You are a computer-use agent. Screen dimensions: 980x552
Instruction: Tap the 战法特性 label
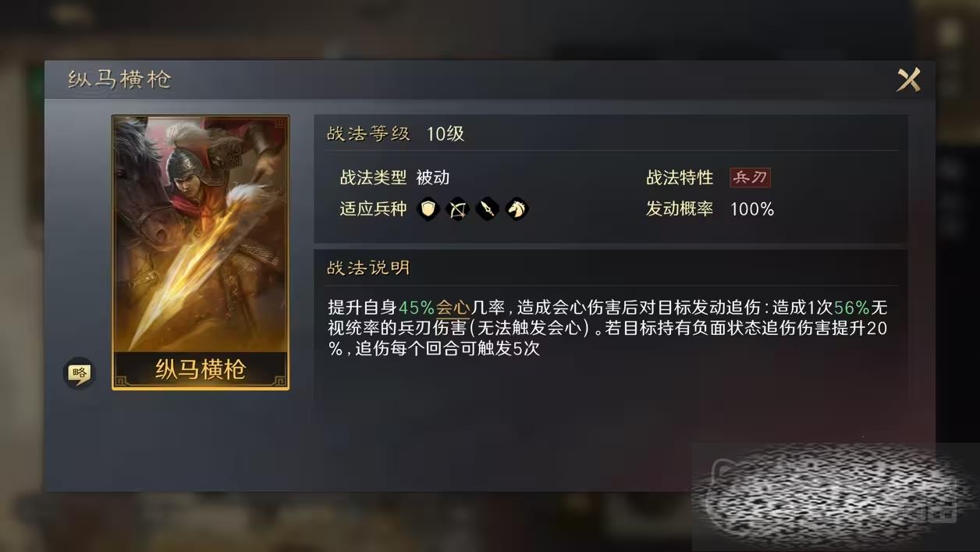680,177
